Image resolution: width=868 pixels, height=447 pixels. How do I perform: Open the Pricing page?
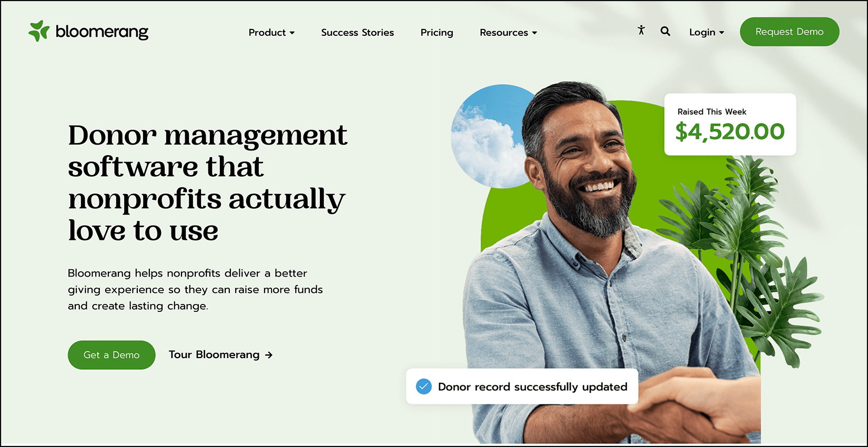[437, 33]
